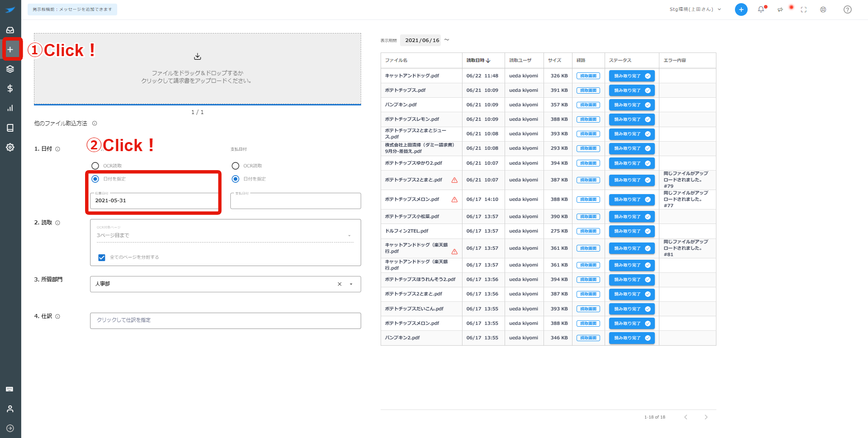Click 読取画面 tag for パンプキン2.pdf
Viewport: 868px width, 438px height.
[588, 338]
